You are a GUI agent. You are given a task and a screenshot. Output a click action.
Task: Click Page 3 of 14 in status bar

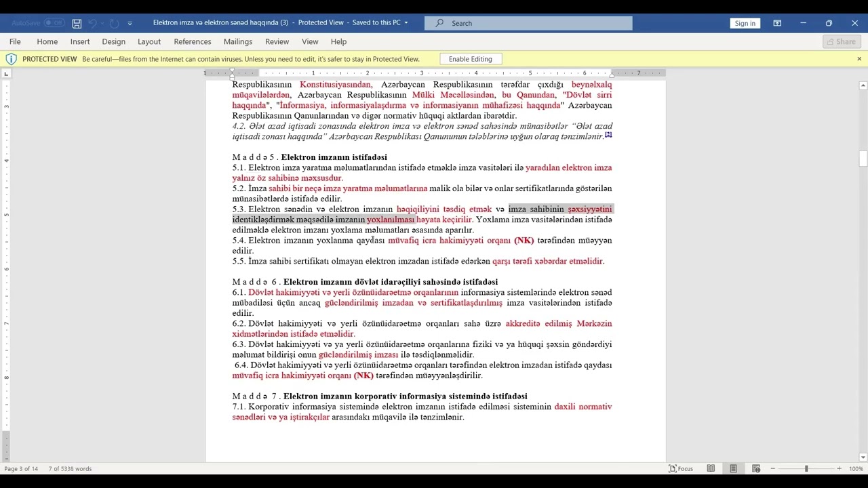coord(21,468)
